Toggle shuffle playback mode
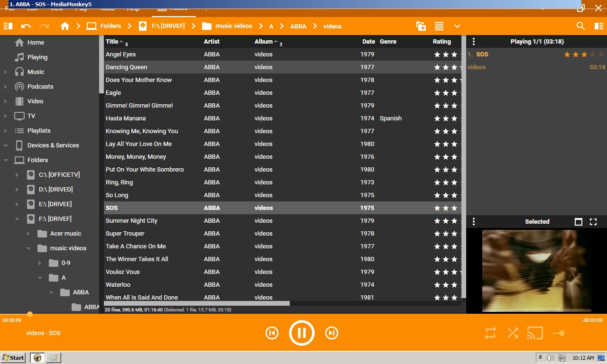607x364 pixels. 513,333
